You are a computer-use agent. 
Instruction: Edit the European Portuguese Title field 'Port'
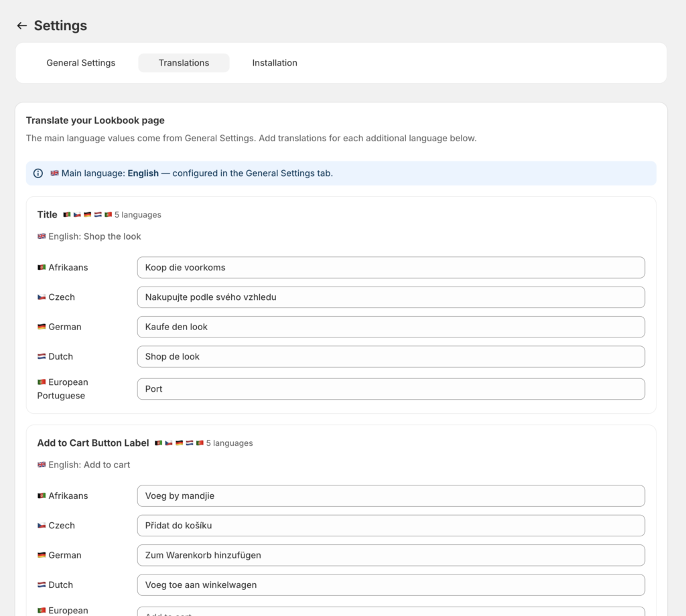point(391,389)
